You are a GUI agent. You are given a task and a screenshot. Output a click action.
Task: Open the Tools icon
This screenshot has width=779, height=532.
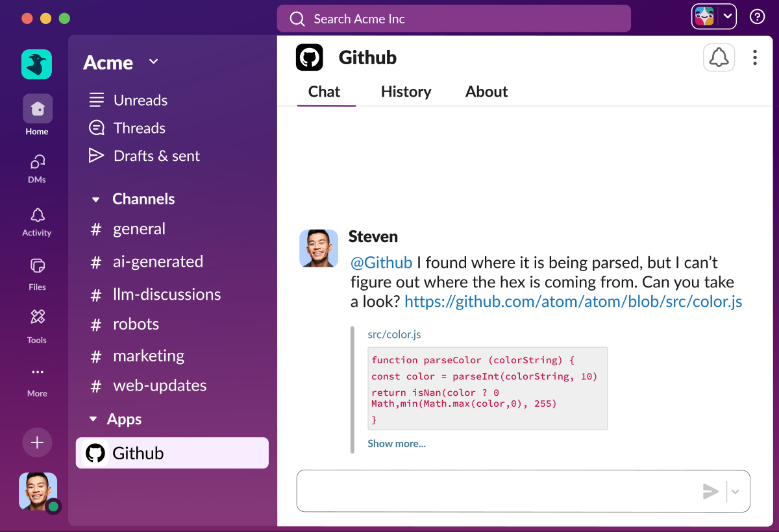[x=37, y=317]
